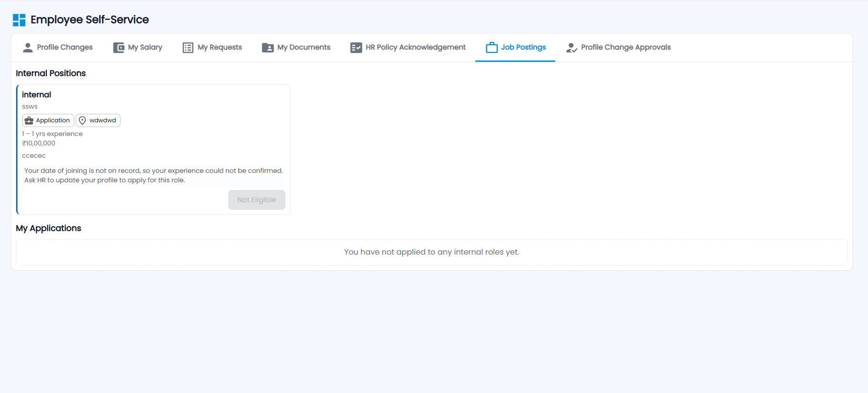This screenshot has width=868, height=393.
Task: Click 'You have not applied' empty message
Action: 431,252
